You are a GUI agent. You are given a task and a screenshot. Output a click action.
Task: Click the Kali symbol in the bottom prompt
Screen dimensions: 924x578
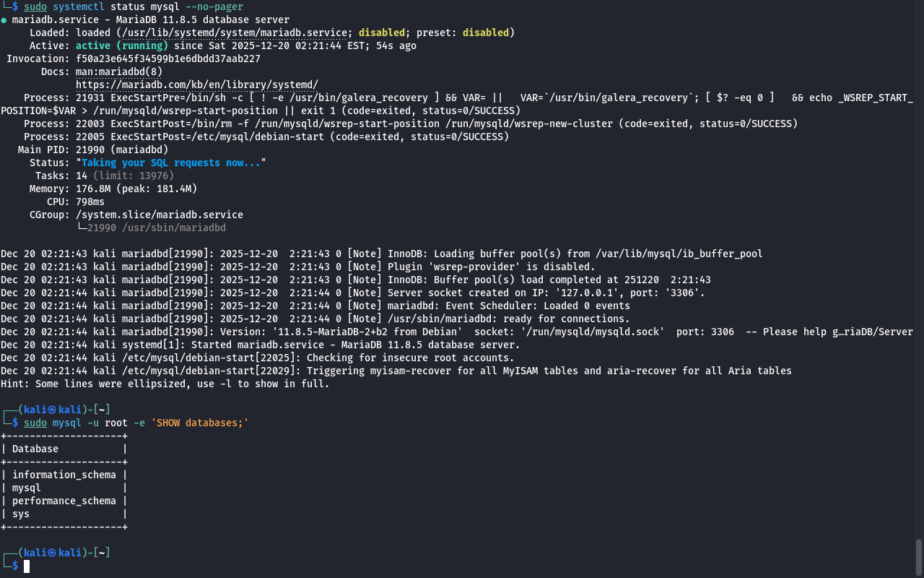pyautogui.click(x=51, y=553)
